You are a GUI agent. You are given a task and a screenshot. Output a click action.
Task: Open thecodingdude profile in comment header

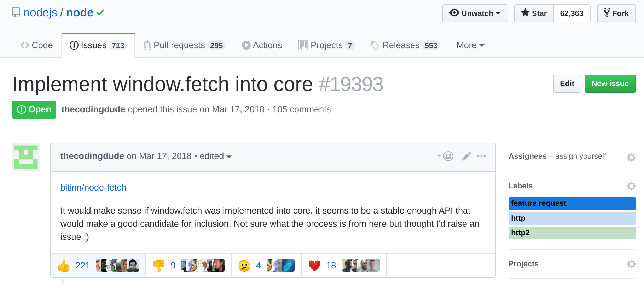click(x=92, y=156)
